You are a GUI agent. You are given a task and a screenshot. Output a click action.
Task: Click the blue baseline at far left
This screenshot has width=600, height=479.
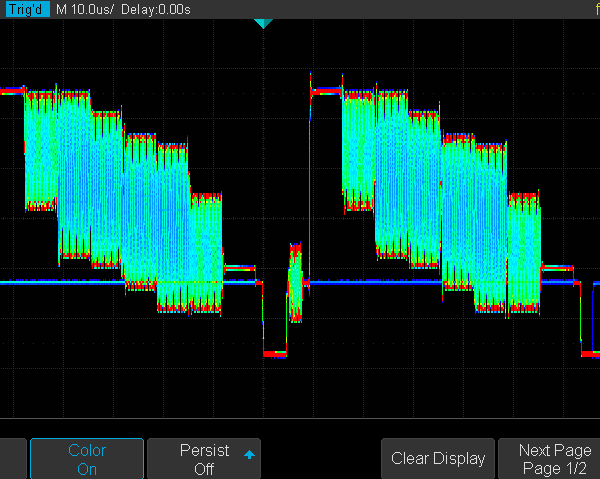[x=12, y=283]
